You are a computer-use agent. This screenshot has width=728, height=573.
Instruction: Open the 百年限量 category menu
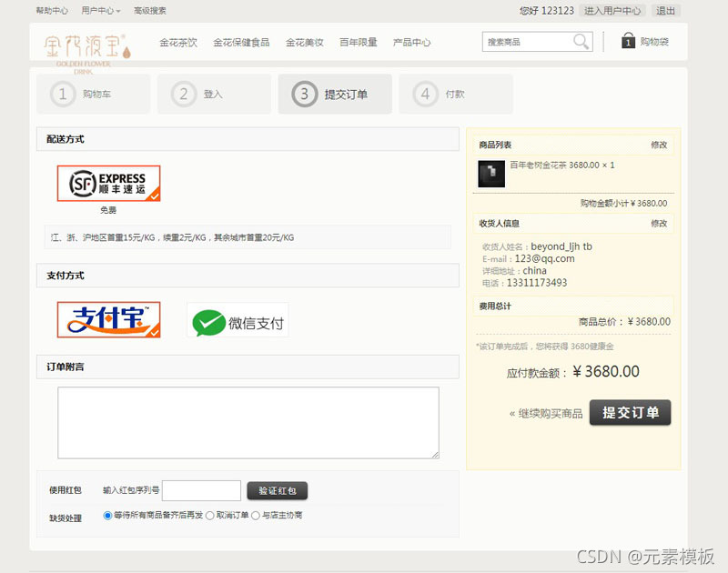[x=358, y=41]
